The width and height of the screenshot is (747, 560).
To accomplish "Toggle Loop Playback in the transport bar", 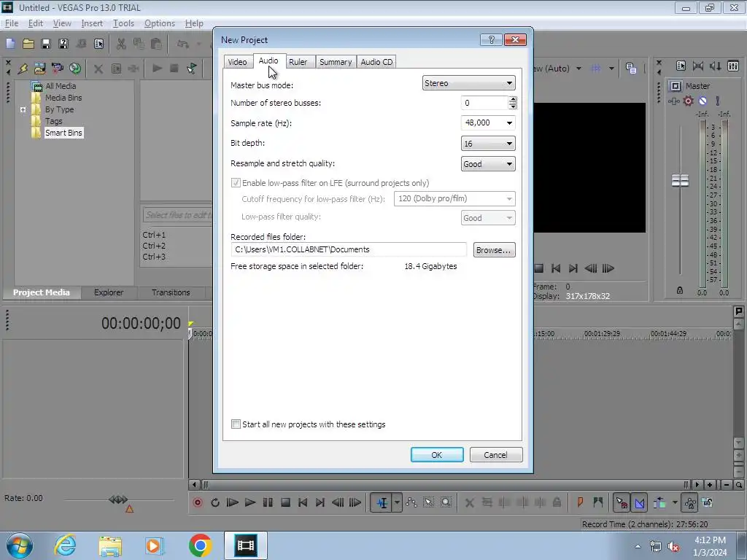I will click(215, 502).
